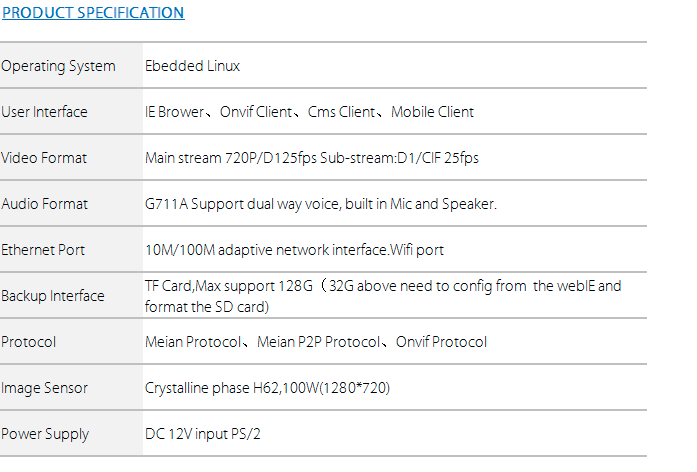
Task: Click the Power Supply row label
Action: coord(44,434)
